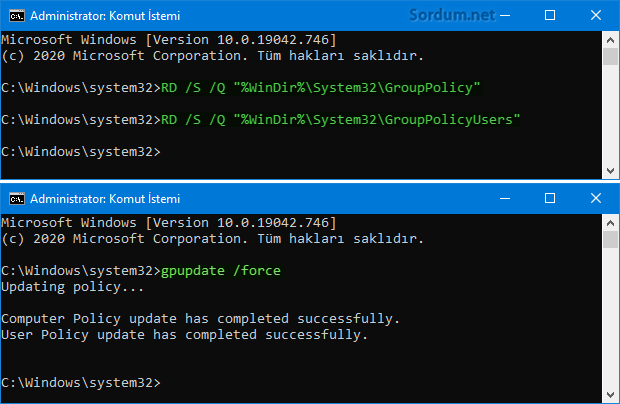Maximize the top Komut İstemi window
620x404 pixels.
coord(550,15)
